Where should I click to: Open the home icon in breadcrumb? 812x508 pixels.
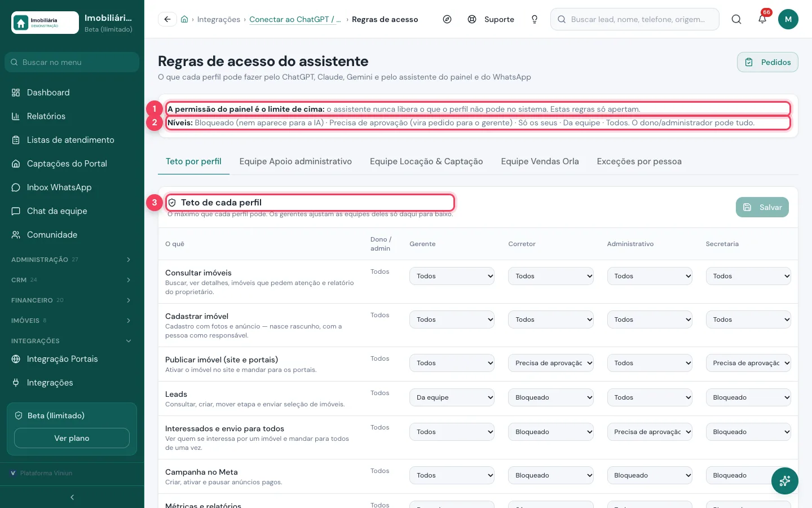pos(184,19)
